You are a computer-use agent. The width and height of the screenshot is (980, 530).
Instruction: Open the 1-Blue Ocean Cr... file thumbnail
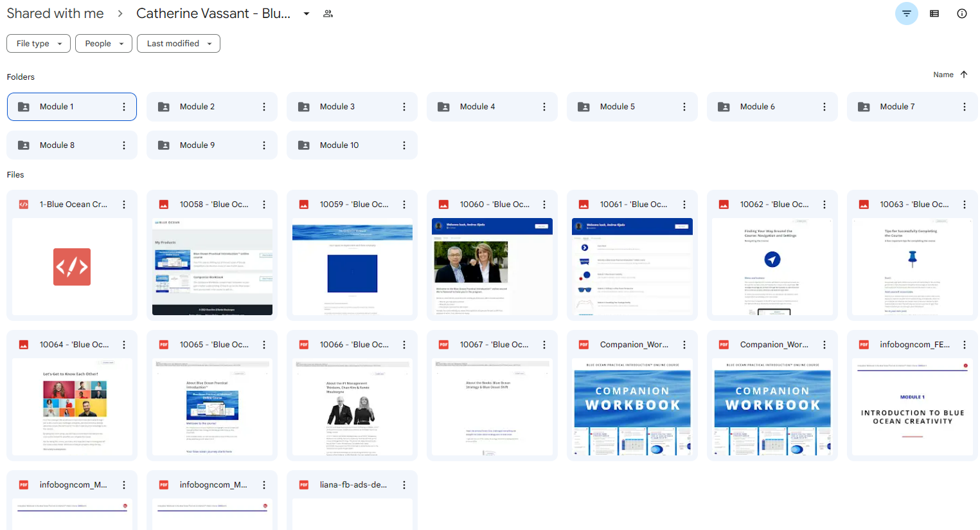pos(72,267)
